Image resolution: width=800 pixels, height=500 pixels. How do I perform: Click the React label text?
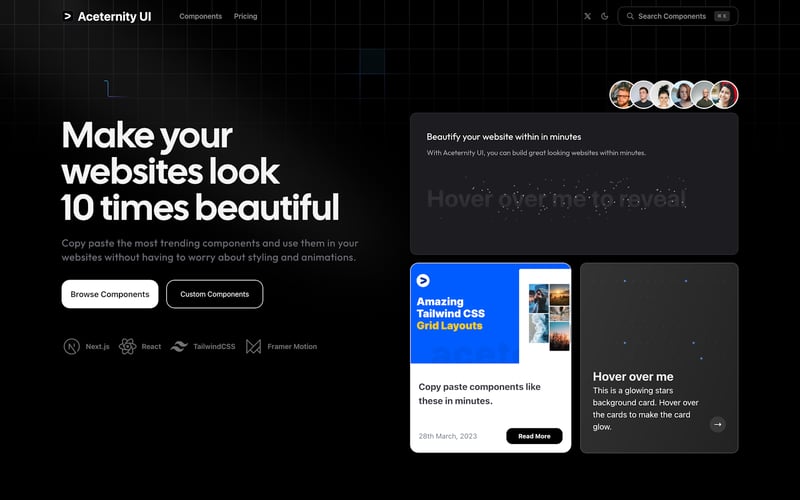(151, 346)
